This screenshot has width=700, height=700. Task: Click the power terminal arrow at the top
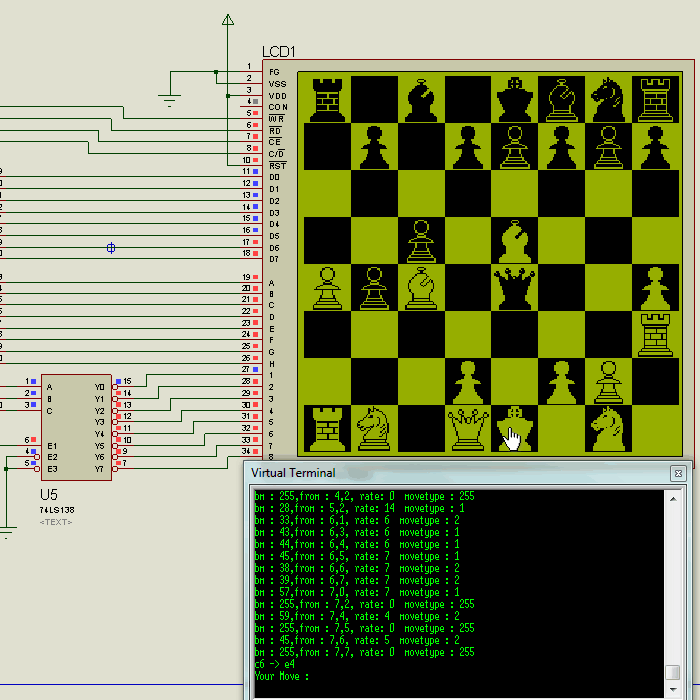click(228, 20)
